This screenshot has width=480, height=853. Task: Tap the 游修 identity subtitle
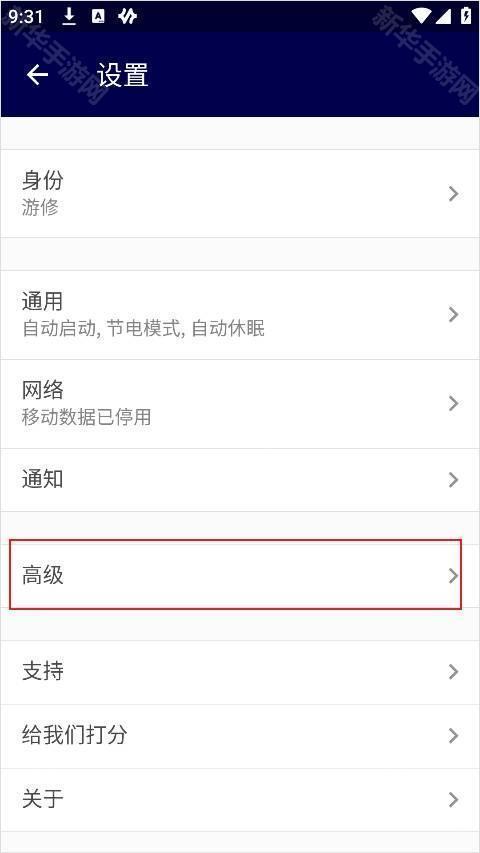40,207
